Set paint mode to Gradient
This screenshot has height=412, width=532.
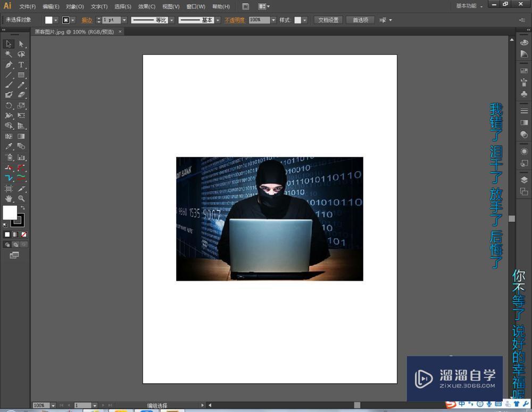coord(15,234)
